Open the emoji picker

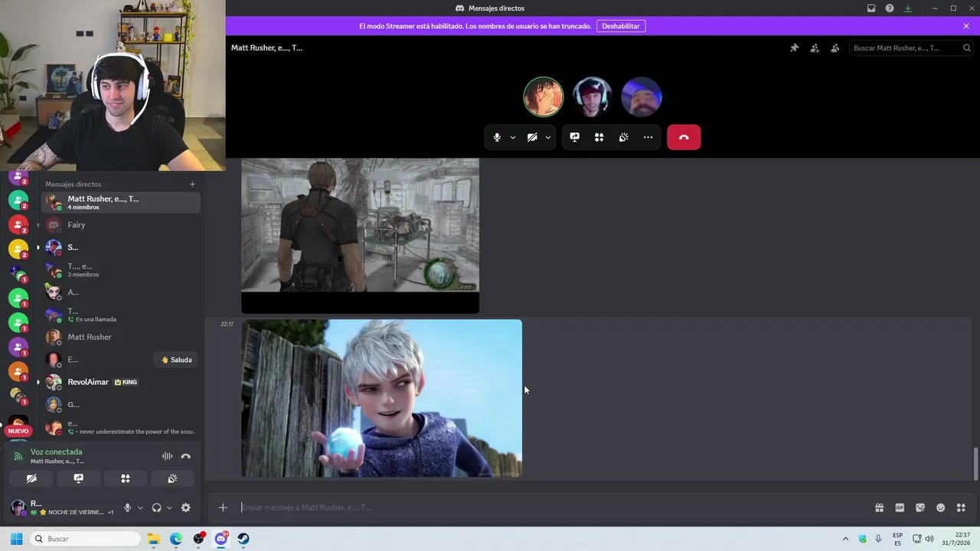point(941,507)
